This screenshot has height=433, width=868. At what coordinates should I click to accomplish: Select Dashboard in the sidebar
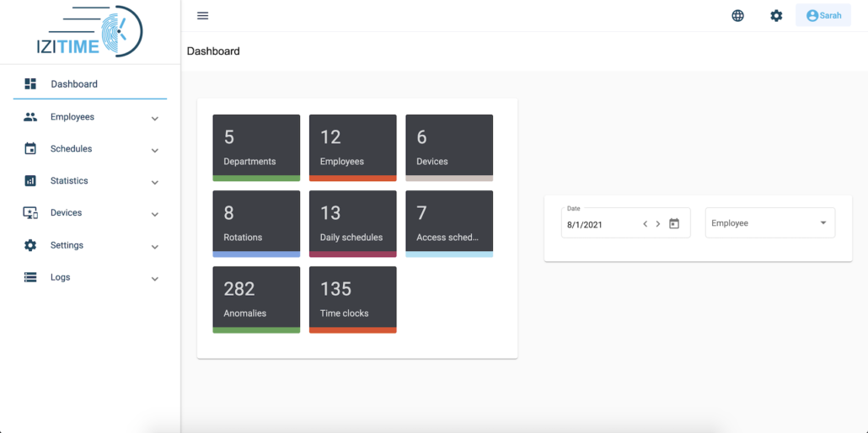90,84
